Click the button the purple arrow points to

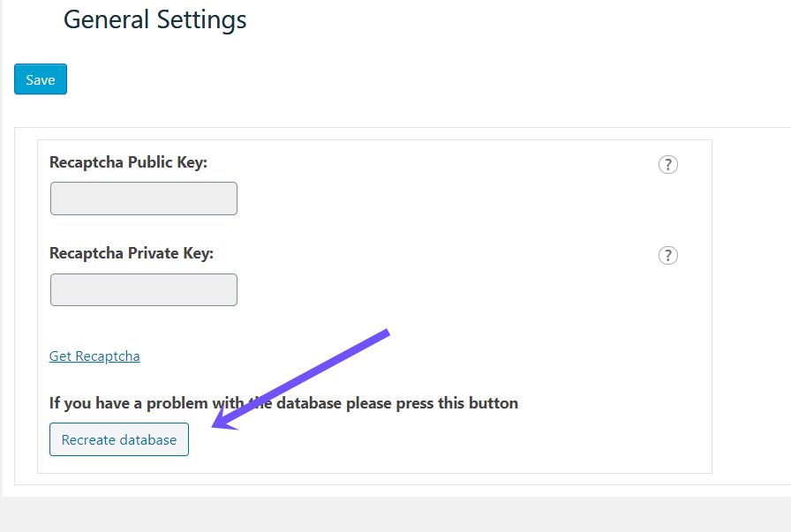point(118,439)
